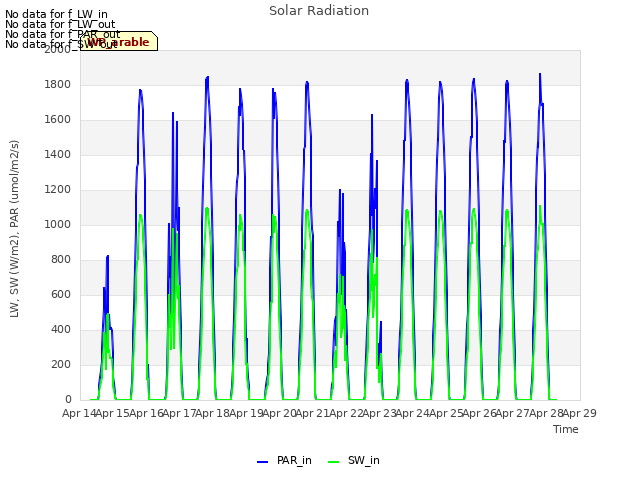The image size is (640, 480).
Task: Click the 1800 y-axis tick label
Action: point(58,84)
